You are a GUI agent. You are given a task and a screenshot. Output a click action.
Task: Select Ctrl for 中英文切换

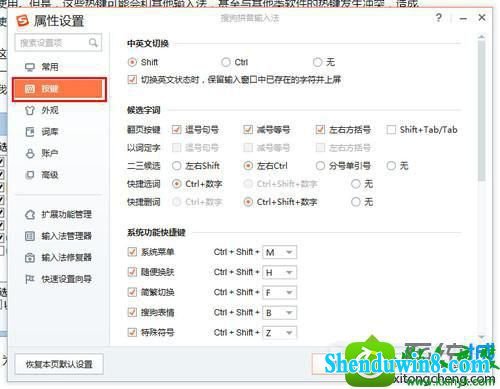[x=226, y=62]
